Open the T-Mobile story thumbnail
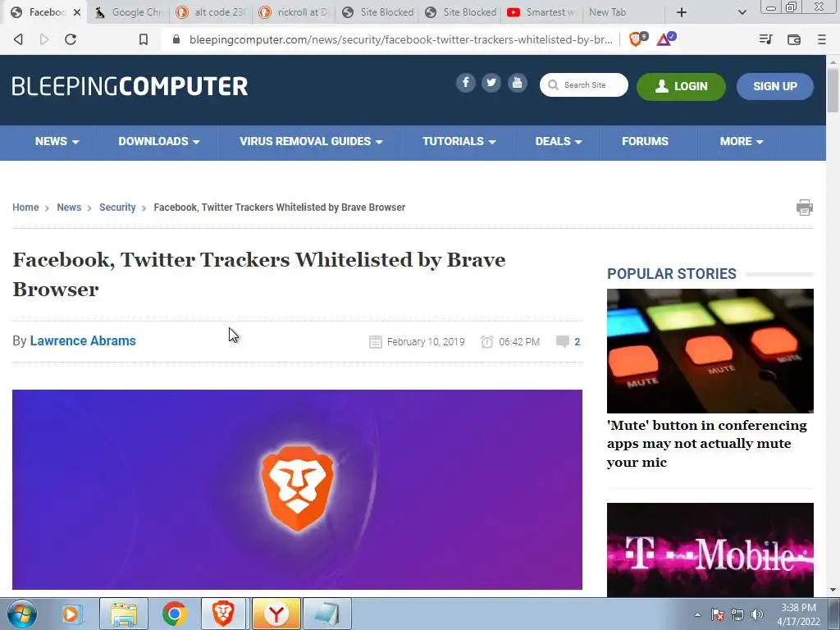This screenshot has width=840, height=630. [710, 550]
